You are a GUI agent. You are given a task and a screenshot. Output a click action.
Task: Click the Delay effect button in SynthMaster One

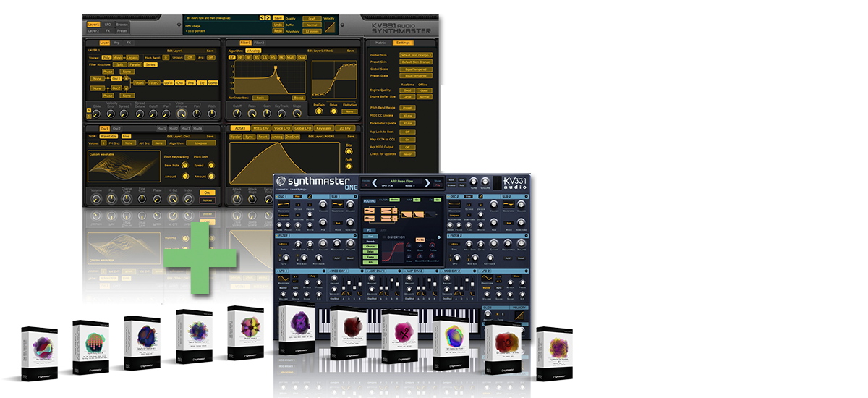372,251
